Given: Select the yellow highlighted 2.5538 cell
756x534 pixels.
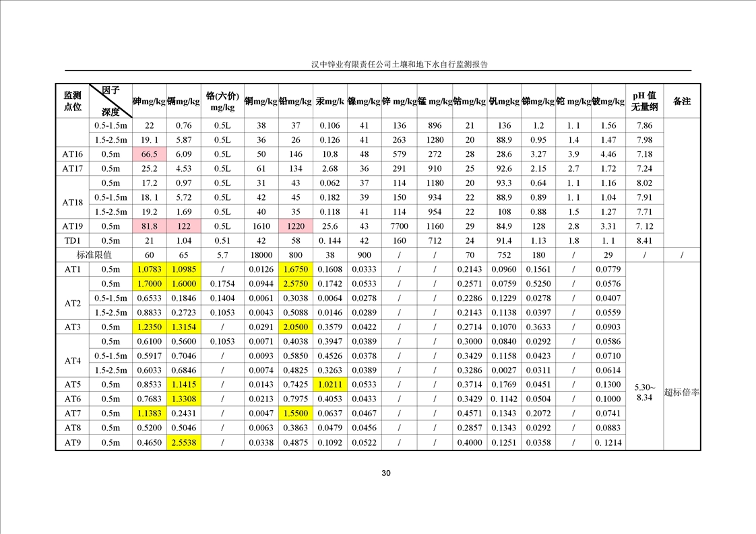Looking at the screenshot, I should pos(184,442).
